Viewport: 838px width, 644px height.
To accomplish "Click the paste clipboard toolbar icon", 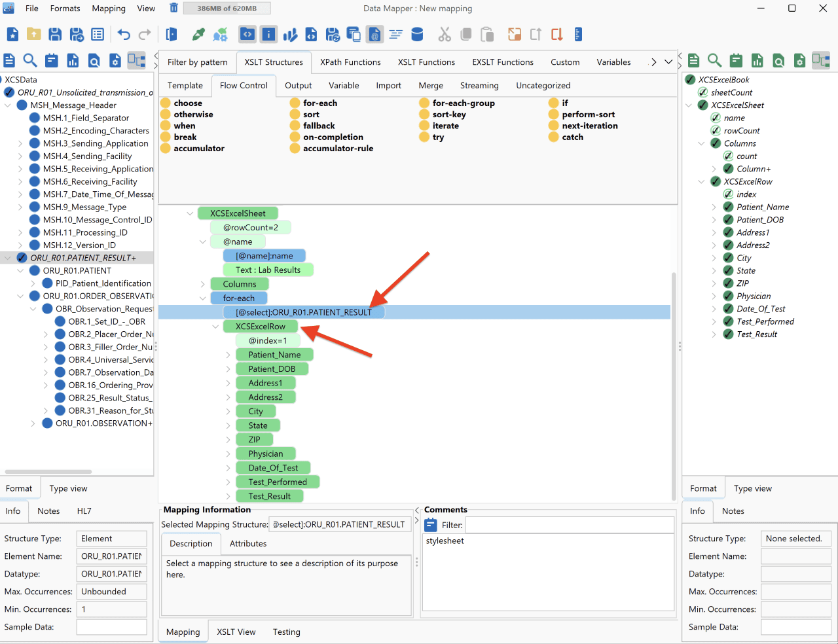I will point(486,35).
